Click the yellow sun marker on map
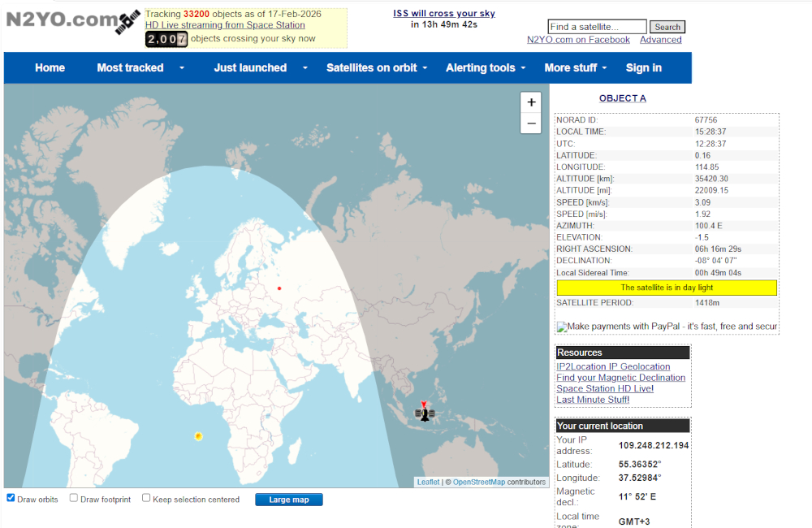This screenshot has width=812, height=528. (198, 436)
